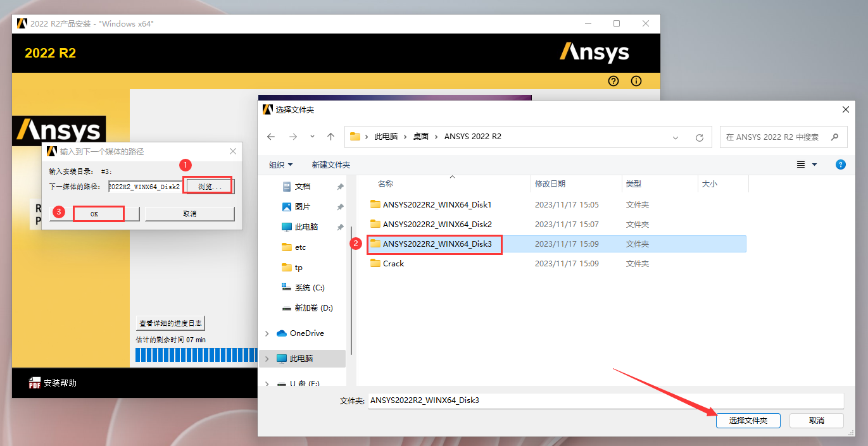Select the OneDrive item in the sidebar

tap(308, 333)
